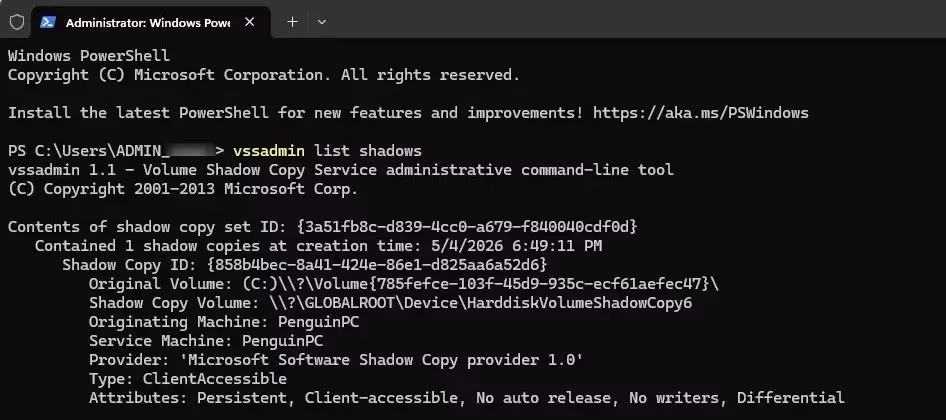Open the https://aka.ms/PSWindows link
946x420 pixels.
click(700, 113)
